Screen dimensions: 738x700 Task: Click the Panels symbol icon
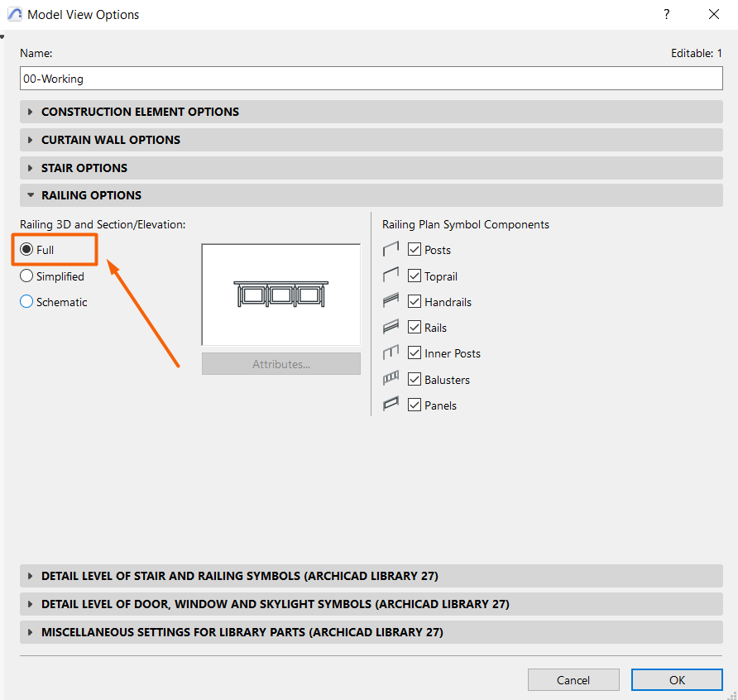(391, 405)
